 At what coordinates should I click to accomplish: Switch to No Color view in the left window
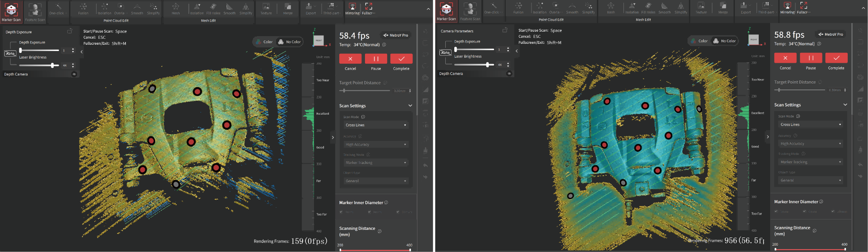(290, 42)
